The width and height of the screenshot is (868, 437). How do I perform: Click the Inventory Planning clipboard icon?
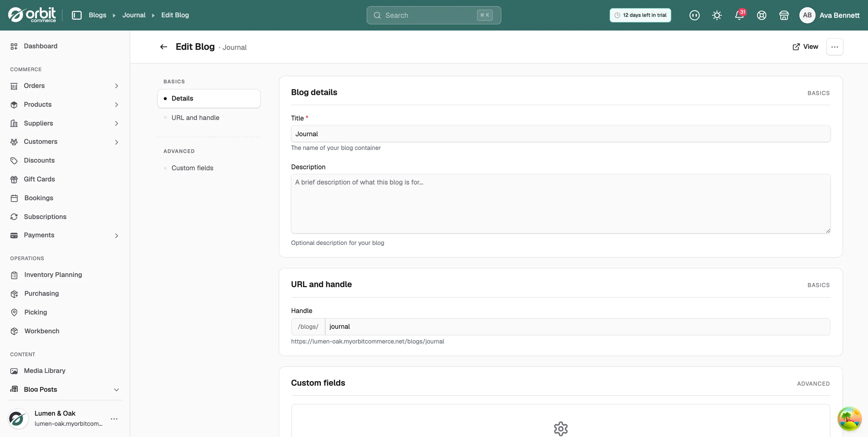coord(14,275)
